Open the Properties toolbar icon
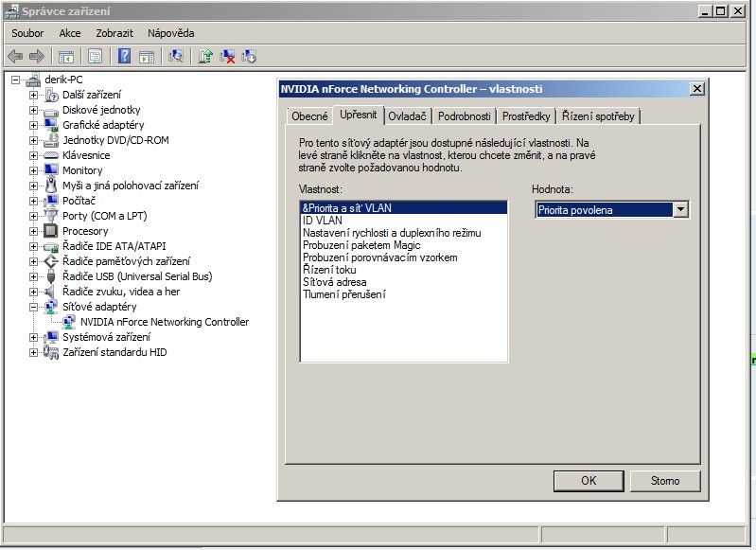756x550 pixels. click(95, 57)
